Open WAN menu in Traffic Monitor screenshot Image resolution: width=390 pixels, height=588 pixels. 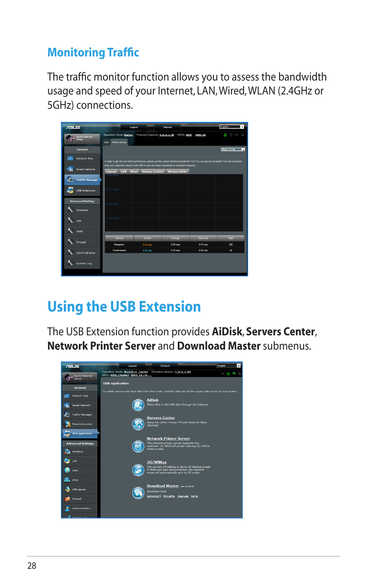[82, 231]
